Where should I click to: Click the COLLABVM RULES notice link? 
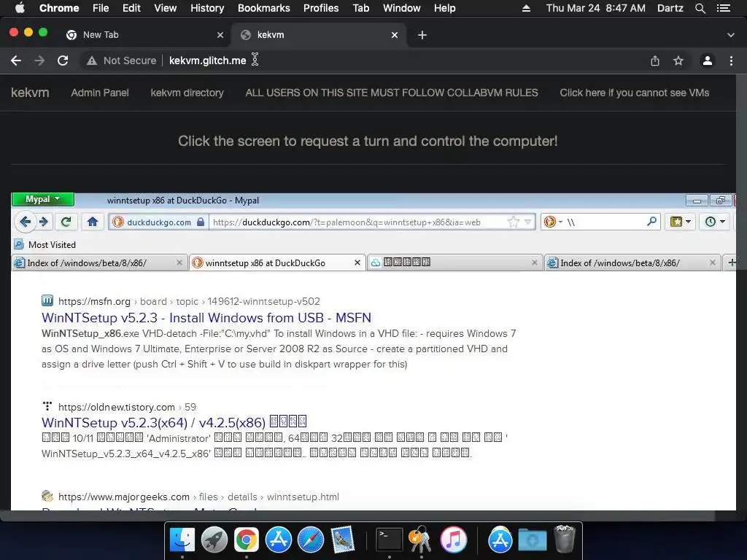(392, 93)
